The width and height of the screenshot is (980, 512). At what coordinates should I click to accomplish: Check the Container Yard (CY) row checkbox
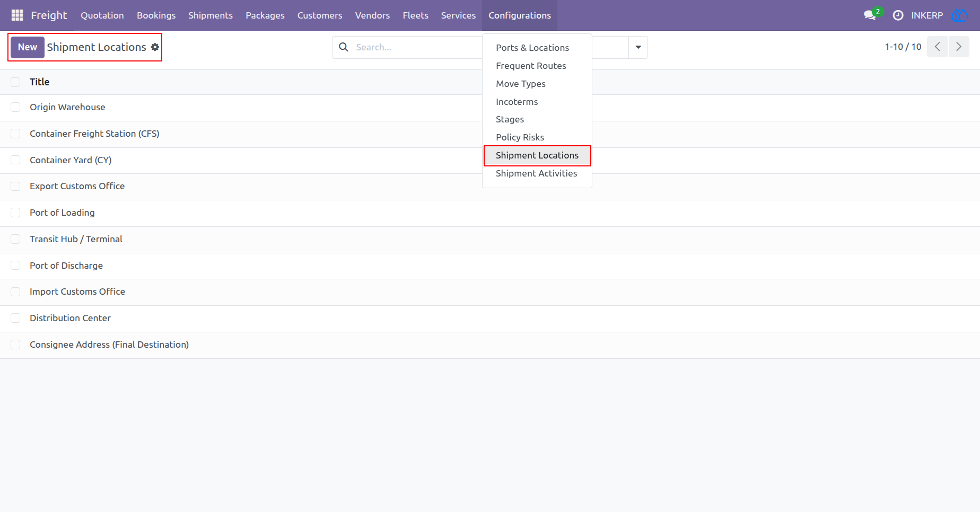tap(15, 160)
